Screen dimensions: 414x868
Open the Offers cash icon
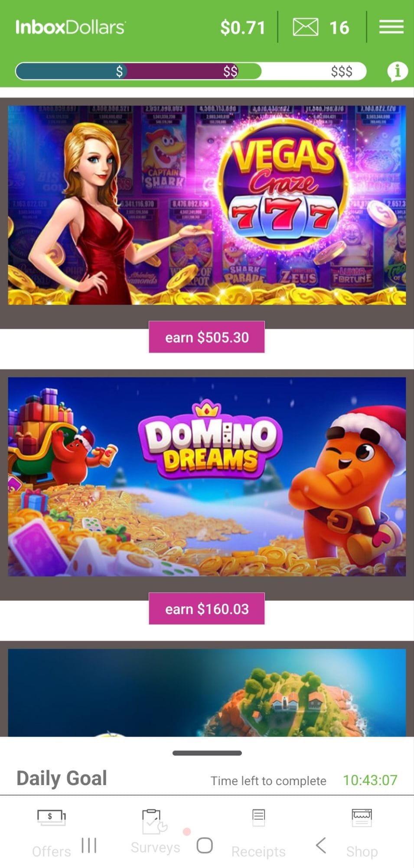point(52,817)
